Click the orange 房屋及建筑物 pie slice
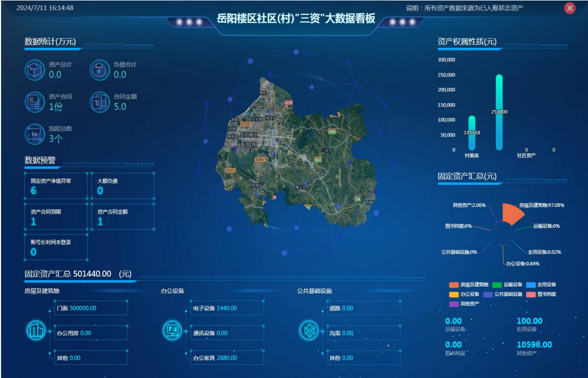This screenshot has width=588, height=378. 512,213
